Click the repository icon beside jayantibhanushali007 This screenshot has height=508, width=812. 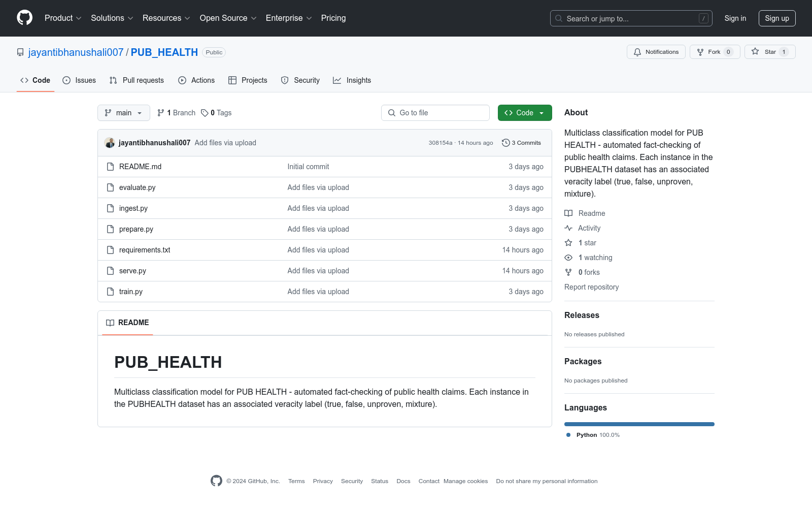20,52
